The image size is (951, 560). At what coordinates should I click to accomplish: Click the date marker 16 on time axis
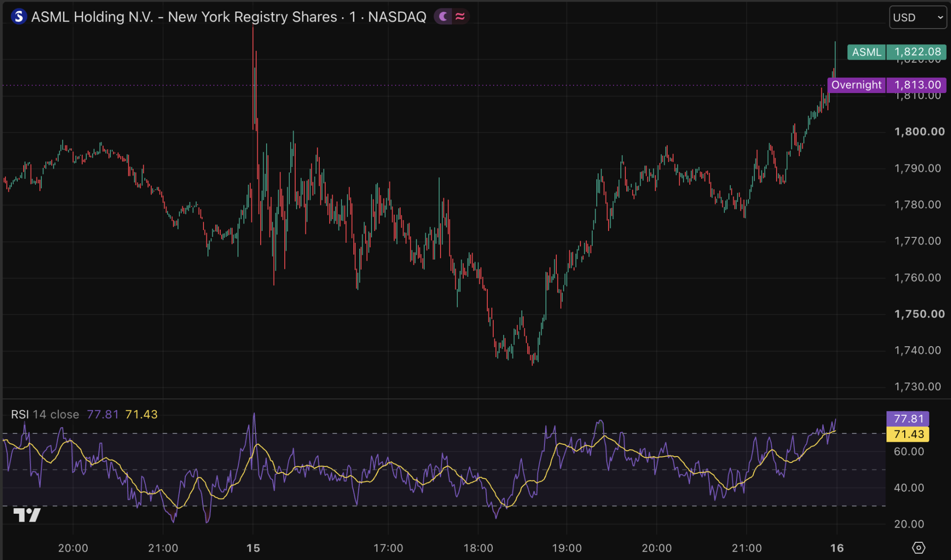point(837,548)
